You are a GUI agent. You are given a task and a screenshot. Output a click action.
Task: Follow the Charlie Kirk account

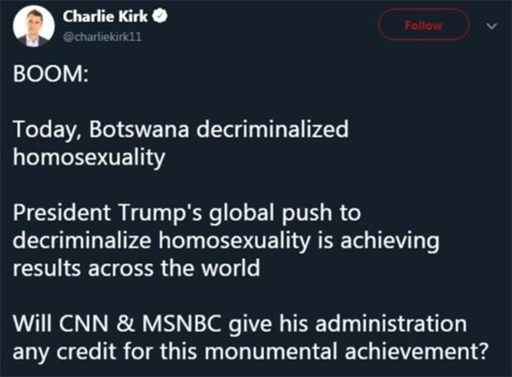click(424, 25)
